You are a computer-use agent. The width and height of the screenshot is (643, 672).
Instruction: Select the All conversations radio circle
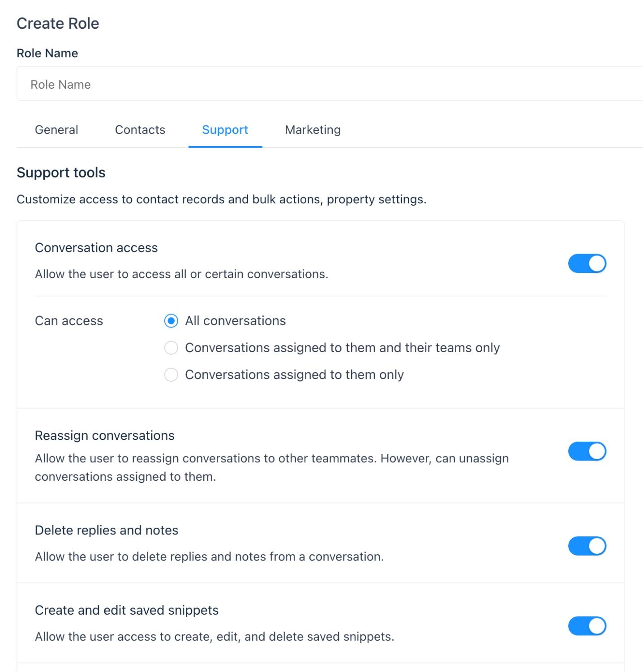[171, 321]
